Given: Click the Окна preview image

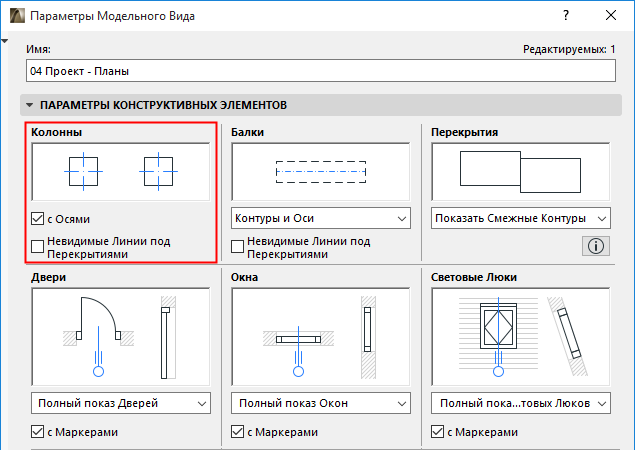Looking at the screenshot, I should [321, 337].
